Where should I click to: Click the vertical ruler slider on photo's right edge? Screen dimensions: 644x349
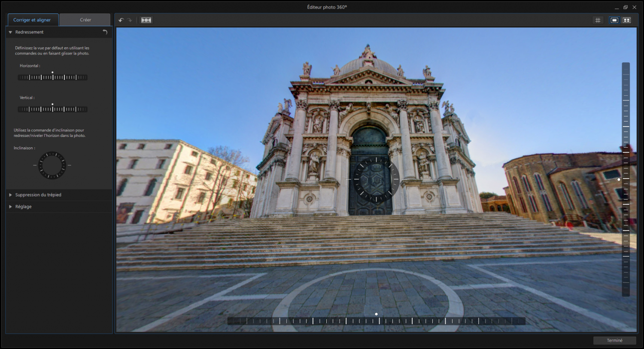[x=626, y=179]
